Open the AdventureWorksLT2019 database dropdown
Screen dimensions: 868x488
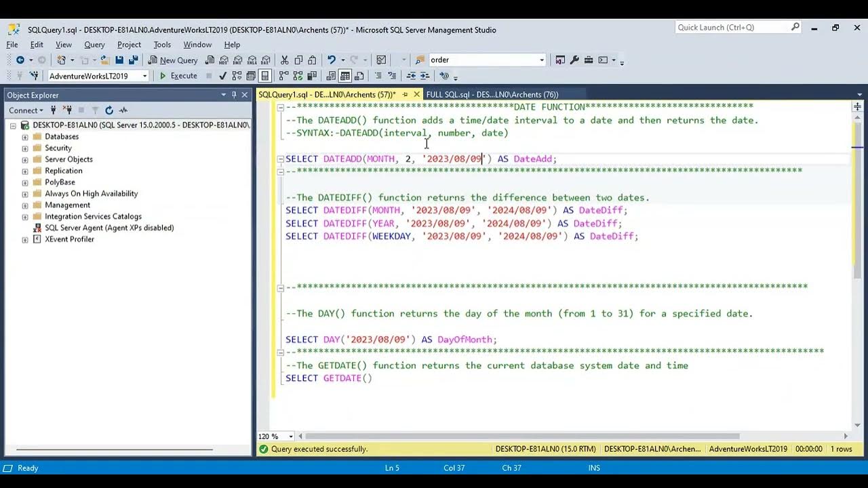[x=144, y=76]
